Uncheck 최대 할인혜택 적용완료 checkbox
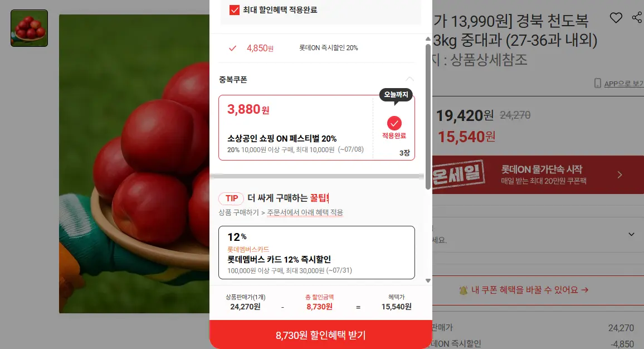644x349 pixels. point(234,10)
